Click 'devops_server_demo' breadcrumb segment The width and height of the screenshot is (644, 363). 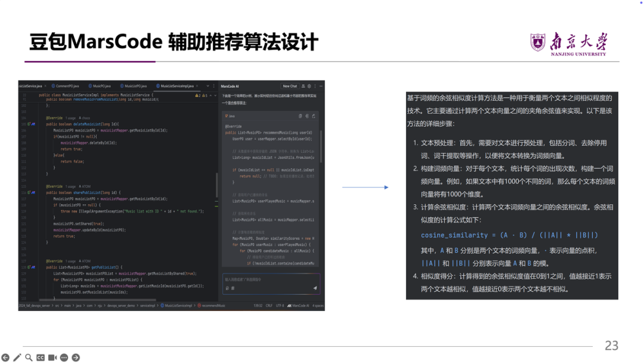(120, 306)
